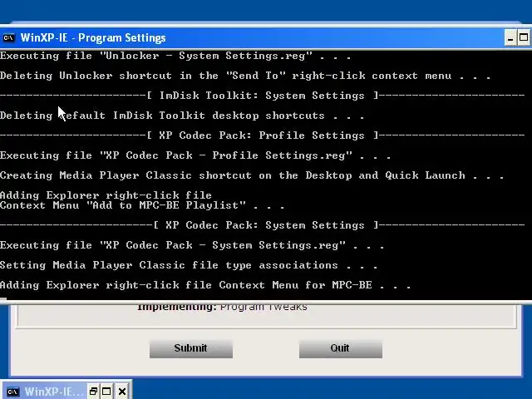Image resolution: width=532 pixels, height=399 pixels.
Task: Click the 'WinXP-IE - Program Settings' title text
Action: [93, 37]
